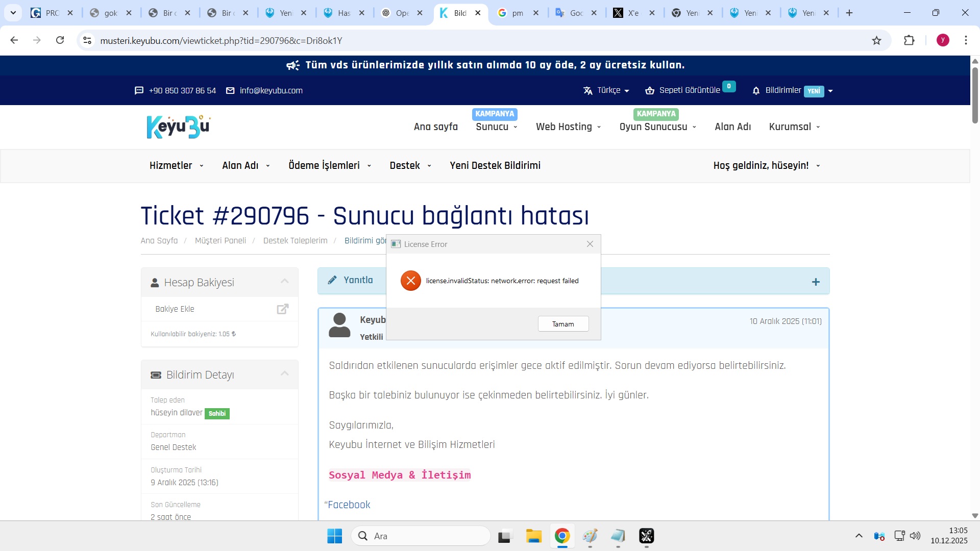This screenshot has height=551, width=980.
Task: Click the Müşteri Paneli breadcrumb
Action: point(220,240)
